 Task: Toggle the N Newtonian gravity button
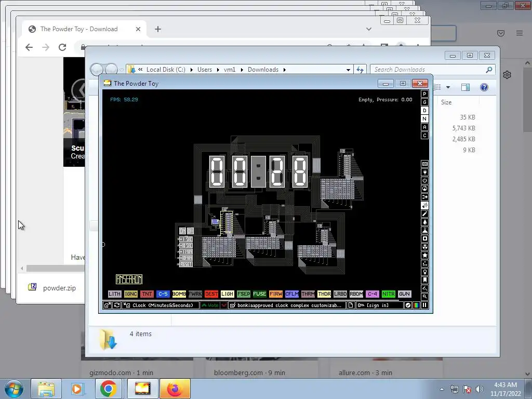tap(424, 119)
